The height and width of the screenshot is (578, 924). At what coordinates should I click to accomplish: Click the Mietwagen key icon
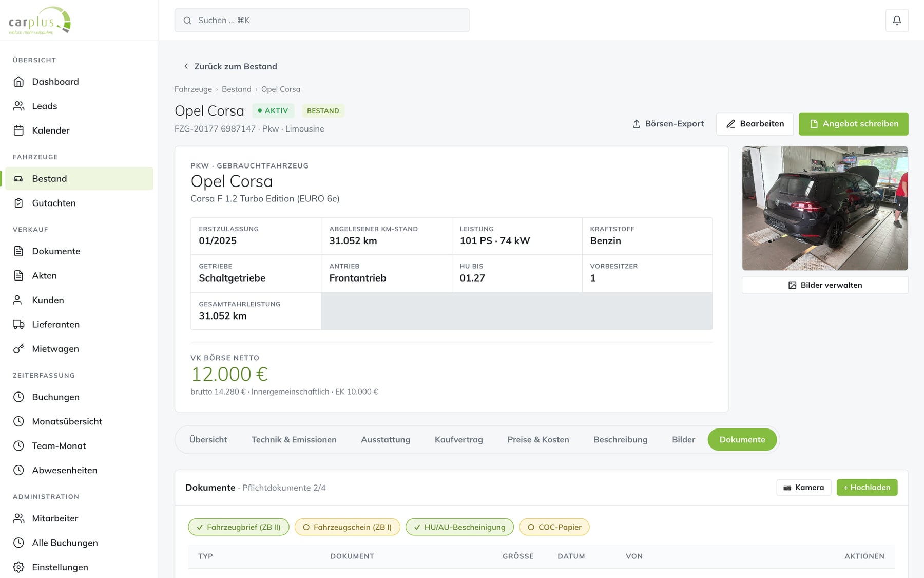pos(18,349)
